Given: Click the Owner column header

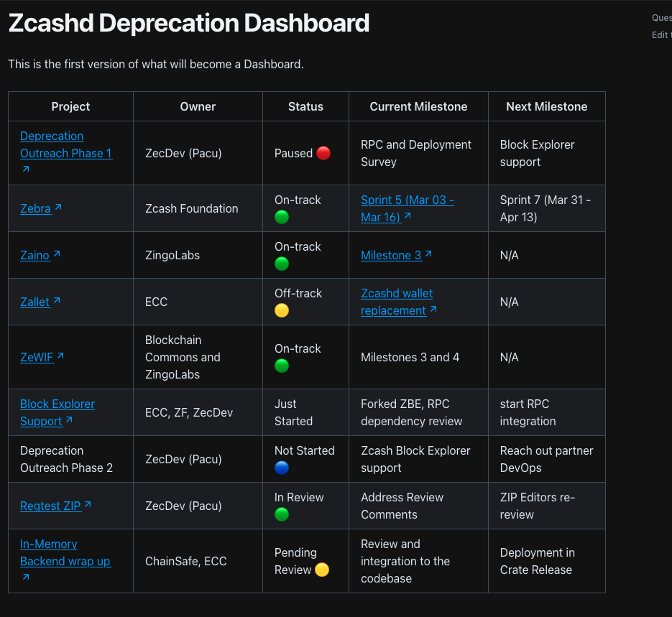Looking at the screenshot, I should tap(198, 106).
